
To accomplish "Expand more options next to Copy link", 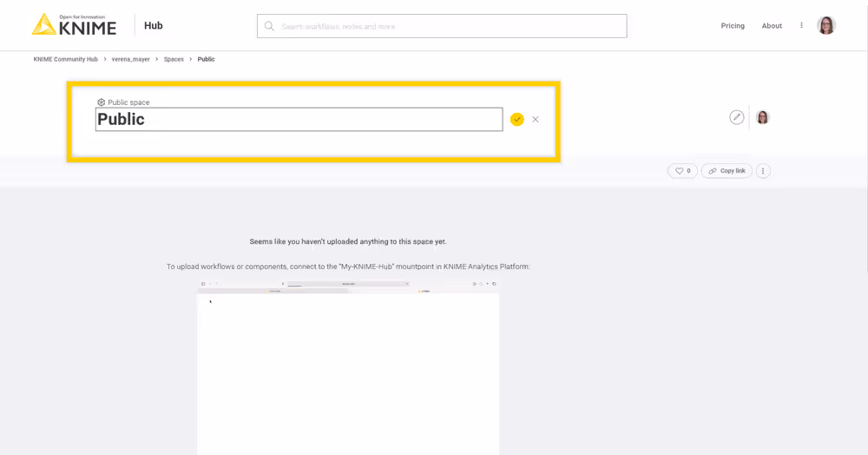I will [x=763, y=171].
